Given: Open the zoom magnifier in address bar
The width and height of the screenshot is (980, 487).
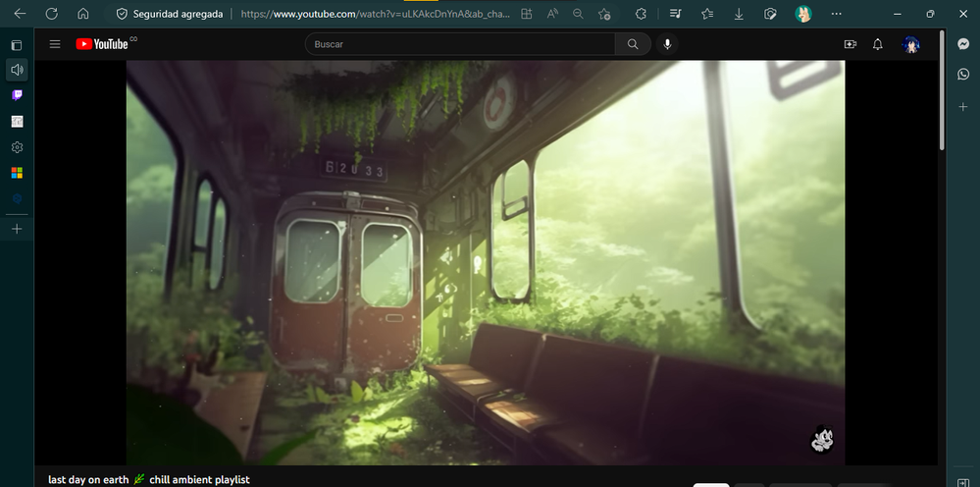Looking at the screenshot, I should 578,14.
